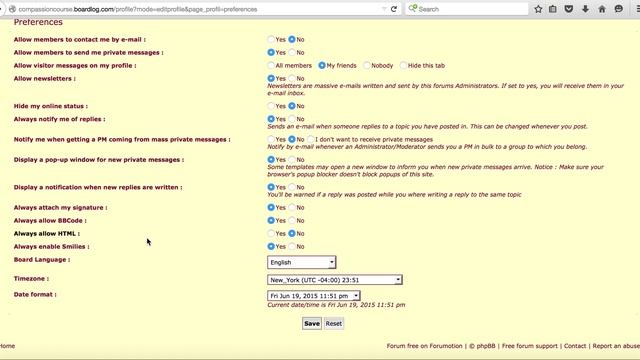640x360 pixels.
Task: Select No for pop-up window on new PMs
Action: (x=291, y=160)
